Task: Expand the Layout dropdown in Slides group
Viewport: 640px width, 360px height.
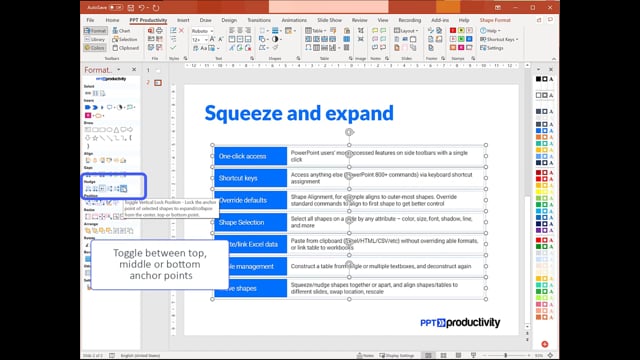Action: coord(406,31)
